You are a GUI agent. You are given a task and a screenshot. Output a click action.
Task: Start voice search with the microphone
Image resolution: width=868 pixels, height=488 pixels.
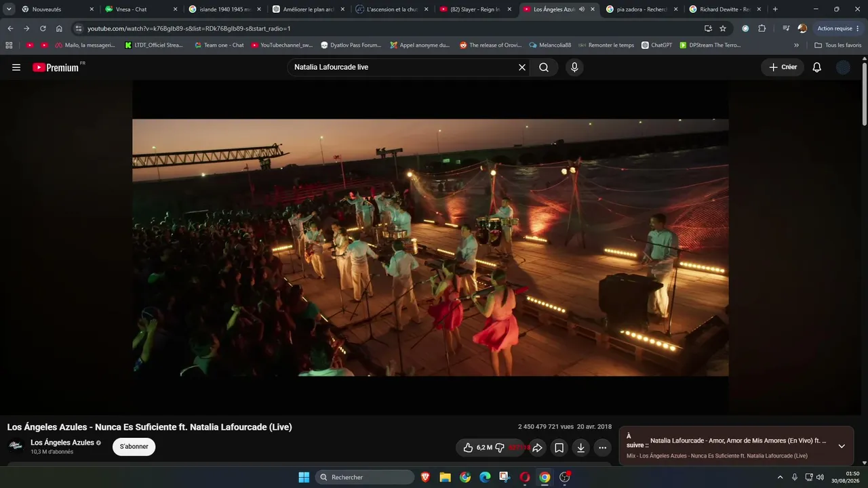click(574, 67)
